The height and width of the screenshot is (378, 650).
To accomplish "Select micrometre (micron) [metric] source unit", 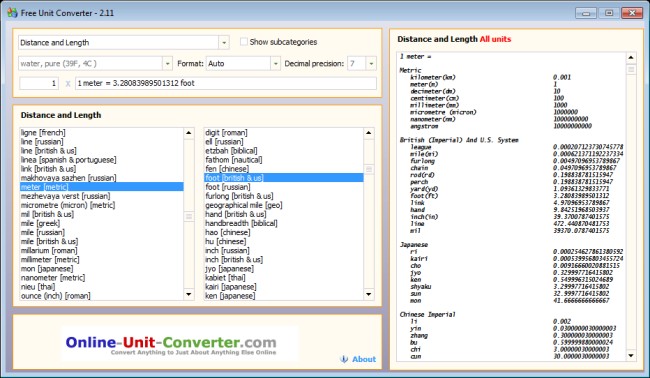I will [102, 205].
